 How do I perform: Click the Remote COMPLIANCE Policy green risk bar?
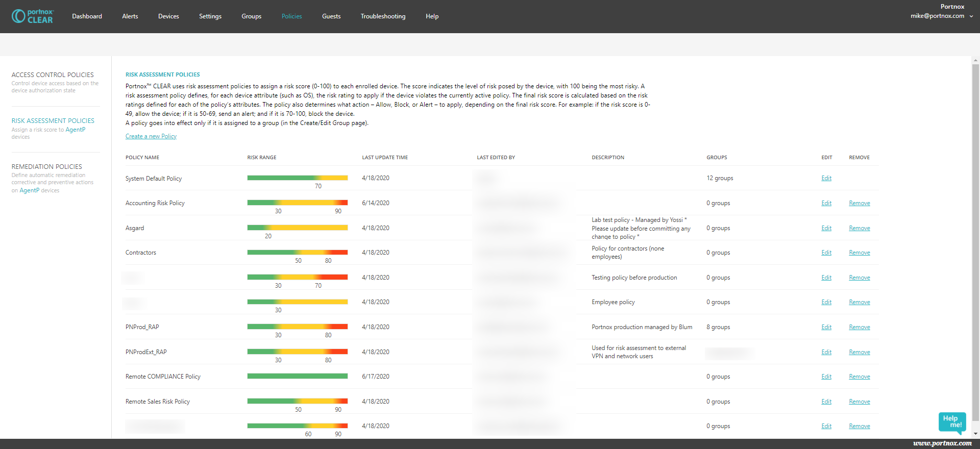pyautogui.click(x=298, y=376)
